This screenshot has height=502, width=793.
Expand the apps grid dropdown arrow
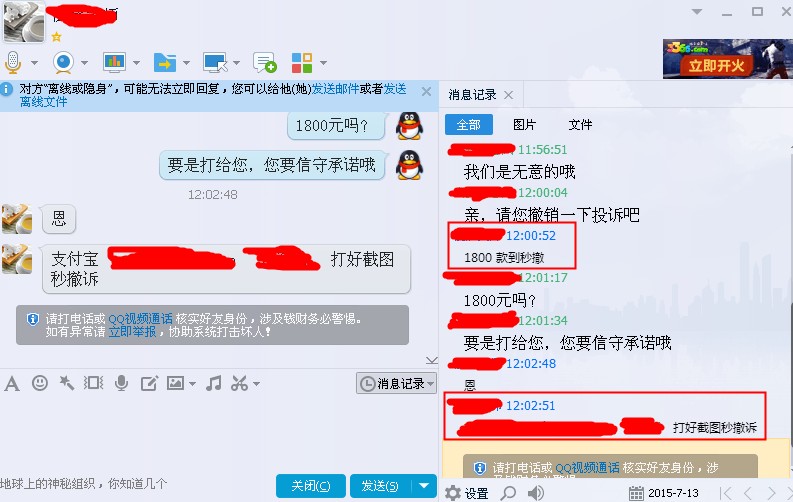pyautogui.click(x=323, y=63)
